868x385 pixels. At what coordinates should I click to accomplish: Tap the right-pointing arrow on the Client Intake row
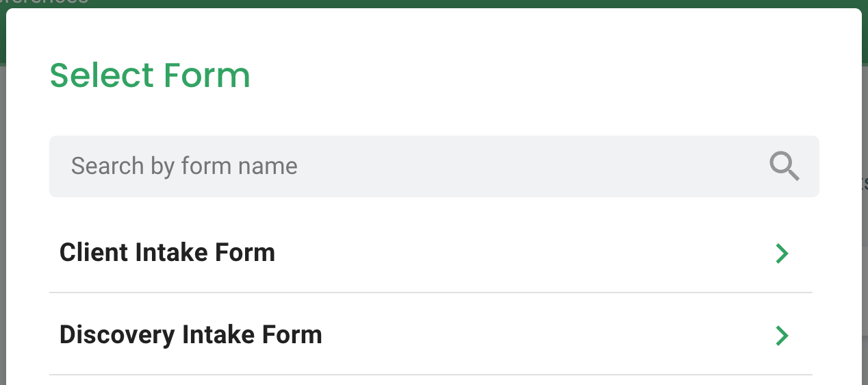[782, 253]
